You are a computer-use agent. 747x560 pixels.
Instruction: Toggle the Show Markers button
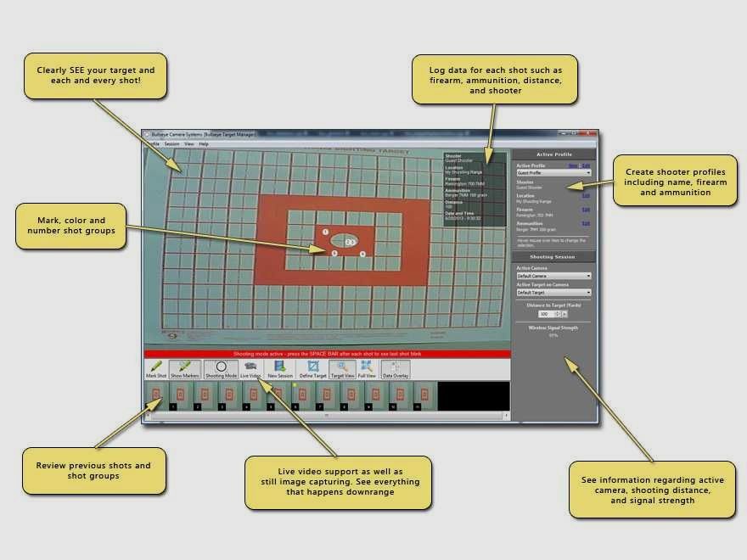pos(185,370)
